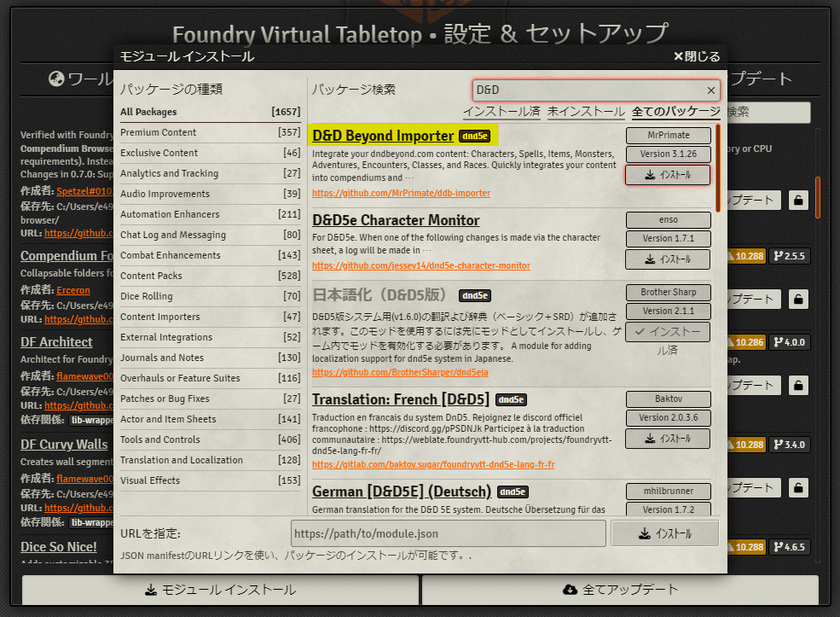Install the D&D Beyond Importer module
Screen dimensions: 840x617
coord(668,175)
